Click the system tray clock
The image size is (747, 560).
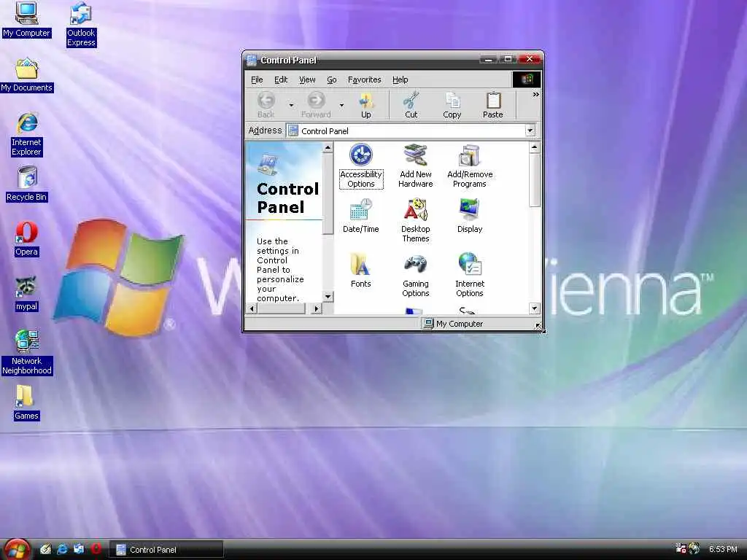[723, 549]
